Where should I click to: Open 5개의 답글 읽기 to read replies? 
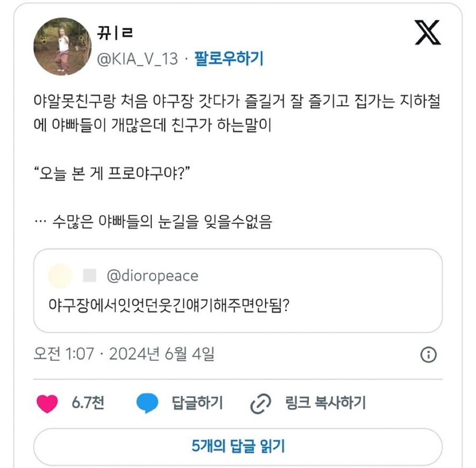click(x=238, y=446)
